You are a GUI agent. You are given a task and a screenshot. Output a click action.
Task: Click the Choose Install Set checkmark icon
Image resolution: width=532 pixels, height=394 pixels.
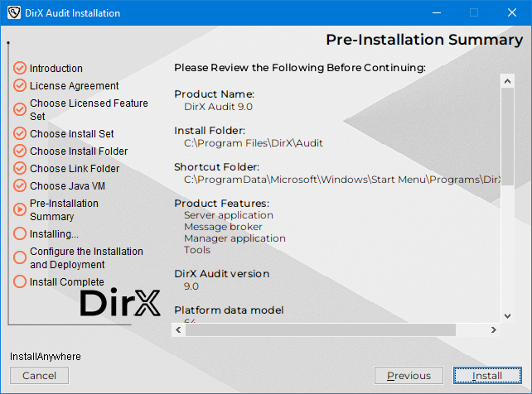[20, 133]
